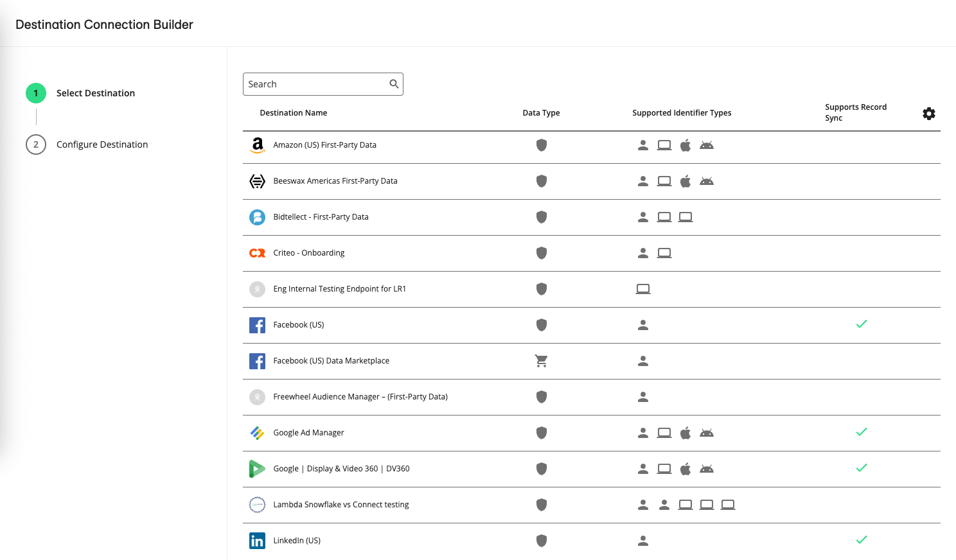Viewport: 956px width, 560px height.
Task: Click the shield icon for Amazon row
Action: click(x=542, y=145)
